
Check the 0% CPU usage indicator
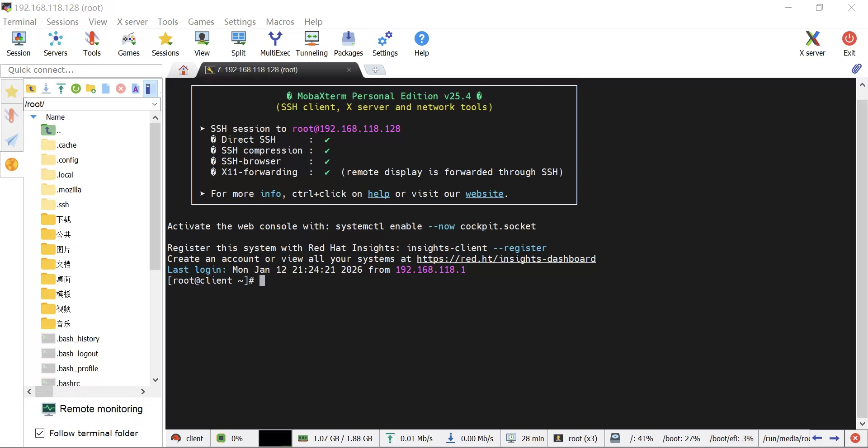point(231,438)
